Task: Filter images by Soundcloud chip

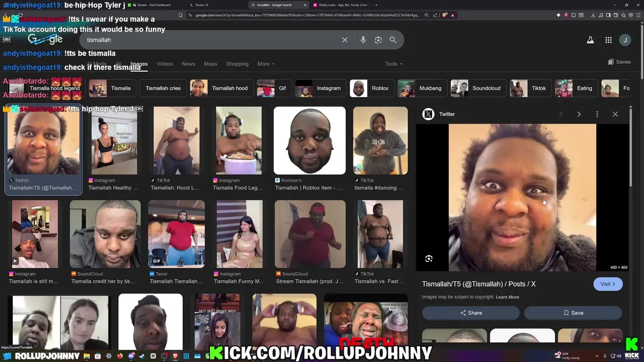Action: 478,88
